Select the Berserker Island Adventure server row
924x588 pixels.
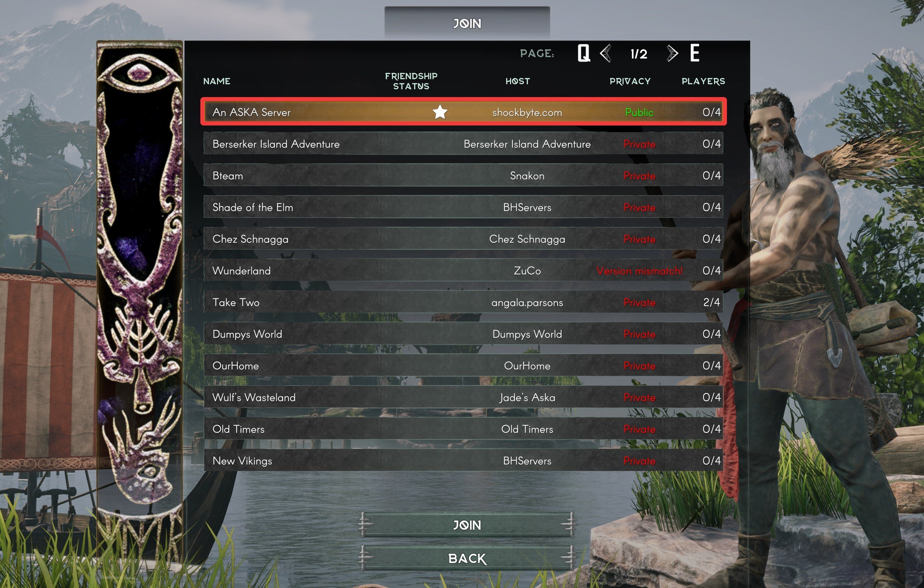coord(463,144)
